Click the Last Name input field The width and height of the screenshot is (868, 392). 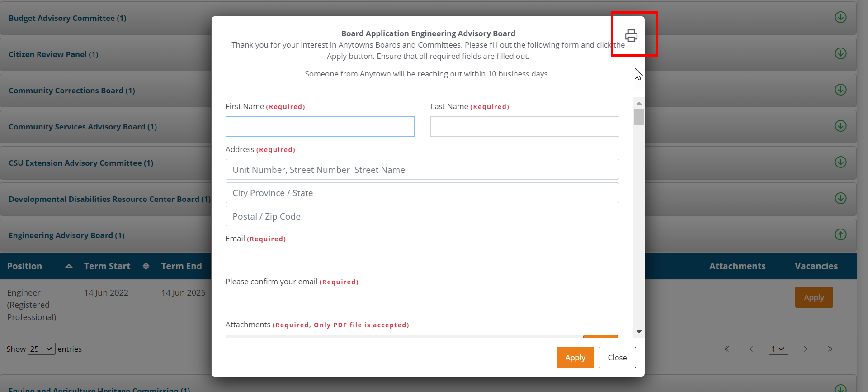(x=524, y=127)
